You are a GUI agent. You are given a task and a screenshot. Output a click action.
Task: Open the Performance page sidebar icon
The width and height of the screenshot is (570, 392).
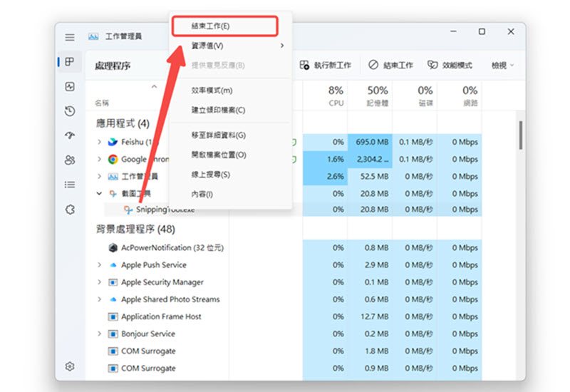click(70, 86)
